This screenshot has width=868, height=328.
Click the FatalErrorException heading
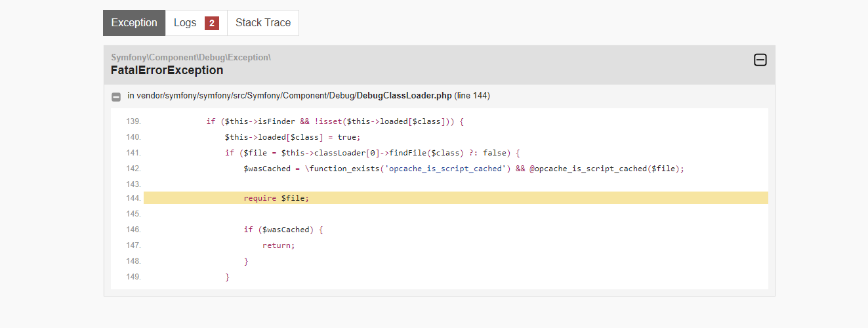(167, 70)
